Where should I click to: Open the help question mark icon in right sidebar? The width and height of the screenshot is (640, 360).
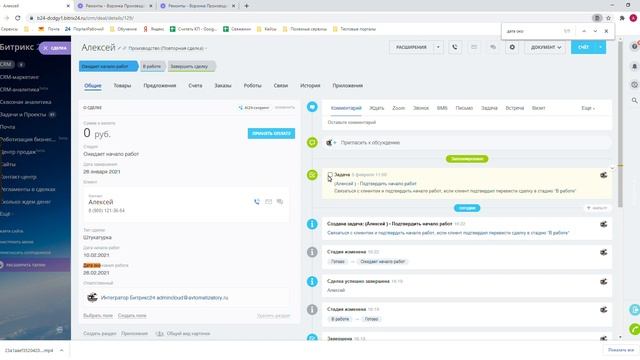click(634, 47)
